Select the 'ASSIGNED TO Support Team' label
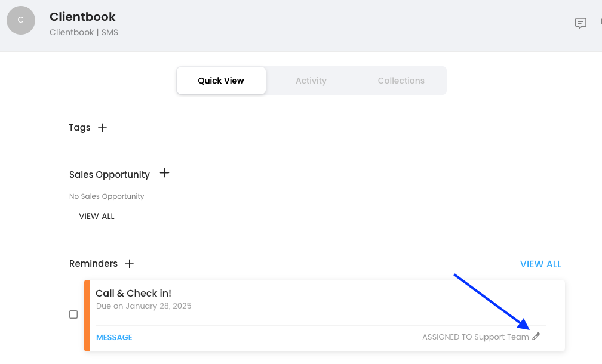The image size is (602, 364). click(475, 337)
